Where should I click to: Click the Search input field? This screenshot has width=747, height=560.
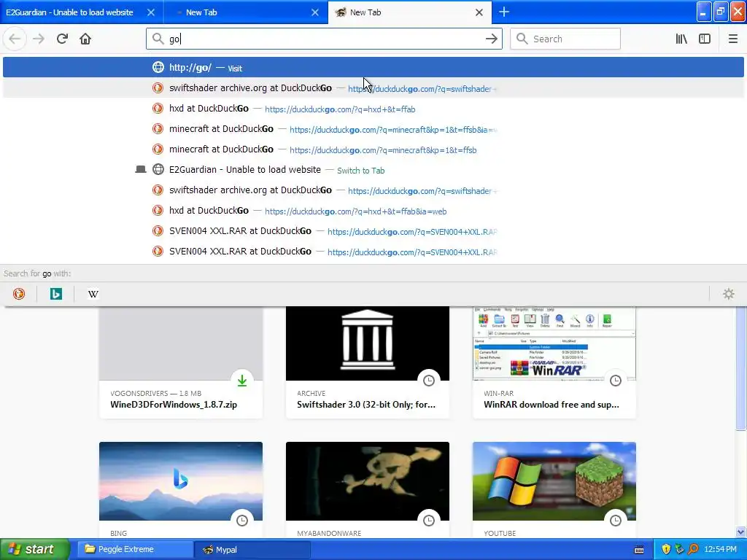(x=565, y=39)
